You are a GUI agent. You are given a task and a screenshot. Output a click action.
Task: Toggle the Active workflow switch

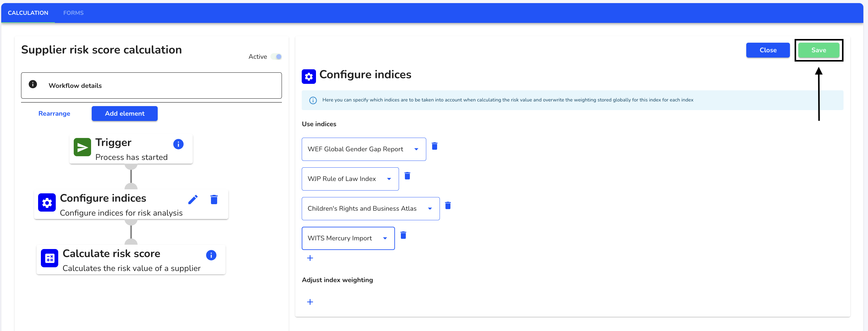pos(276,57)
